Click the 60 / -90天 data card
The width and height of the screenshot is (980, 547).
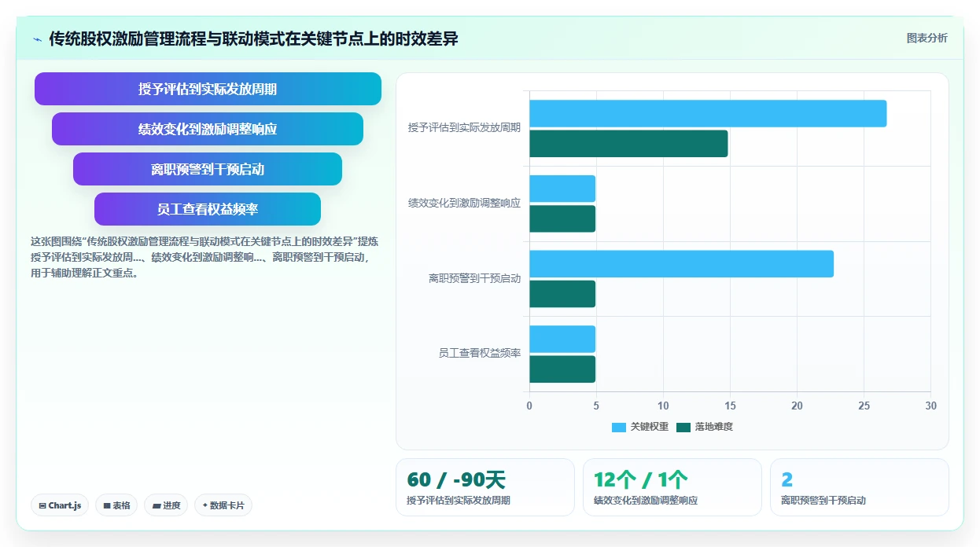tap(485, 487)
